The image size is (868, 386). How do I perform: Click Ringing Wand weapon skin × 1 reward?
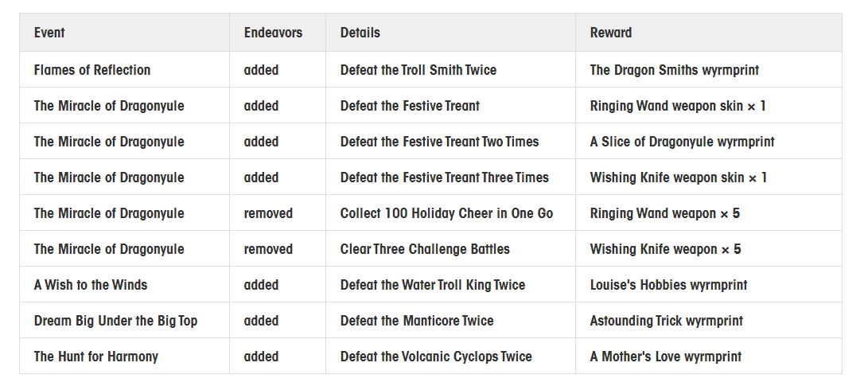tap(679, 106)
